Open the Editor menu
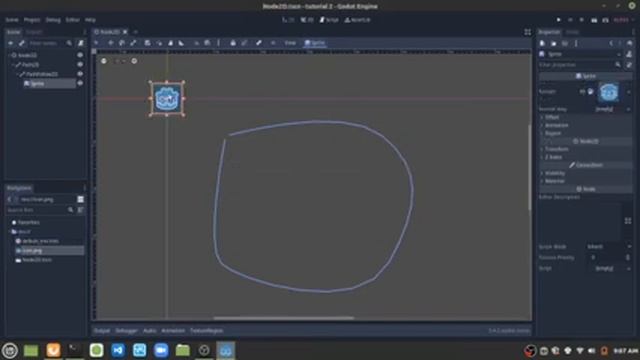This screenshot has height=360, width=640. pyautogui.click(x=73, y=20)
